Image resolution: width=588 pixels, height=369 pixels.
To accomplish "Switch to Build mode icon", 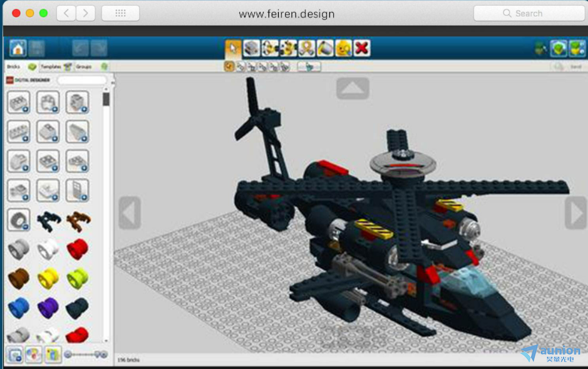I will [540, 49].
